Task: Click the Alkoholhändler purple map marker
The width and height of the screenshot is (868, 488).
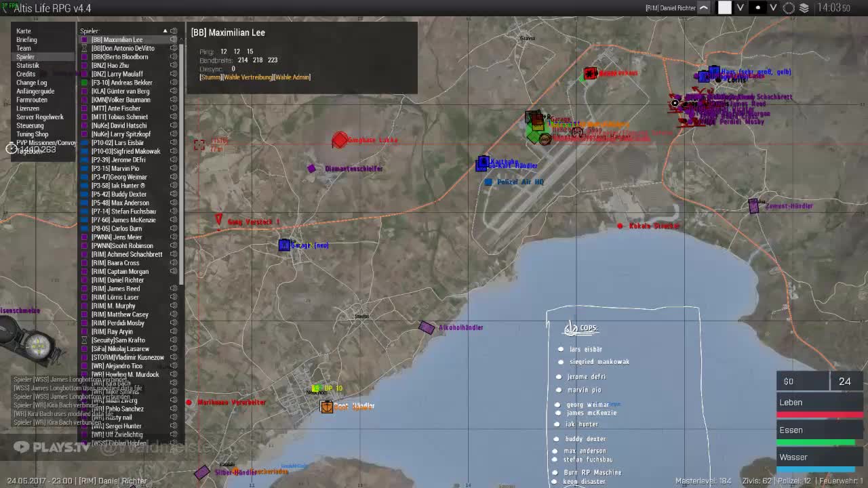Action: click(427, 328)
